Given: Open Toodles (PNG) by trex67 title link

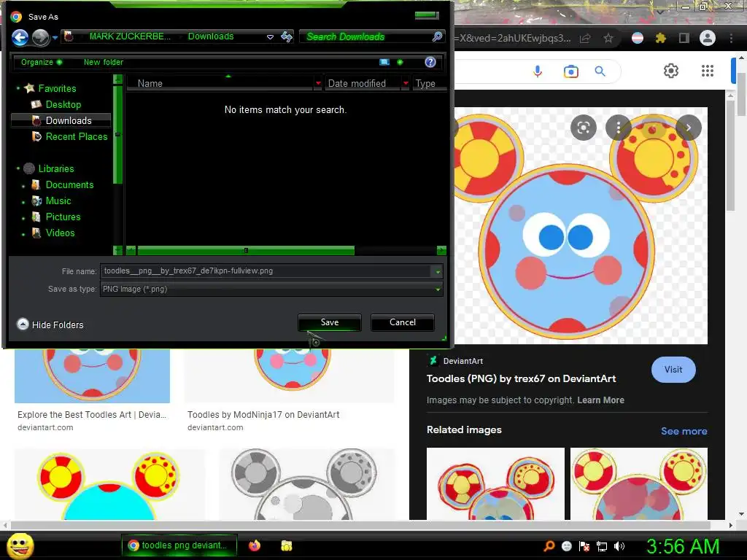Looking at the screenshot, I should pyautogui.click(x=521, y=378).
